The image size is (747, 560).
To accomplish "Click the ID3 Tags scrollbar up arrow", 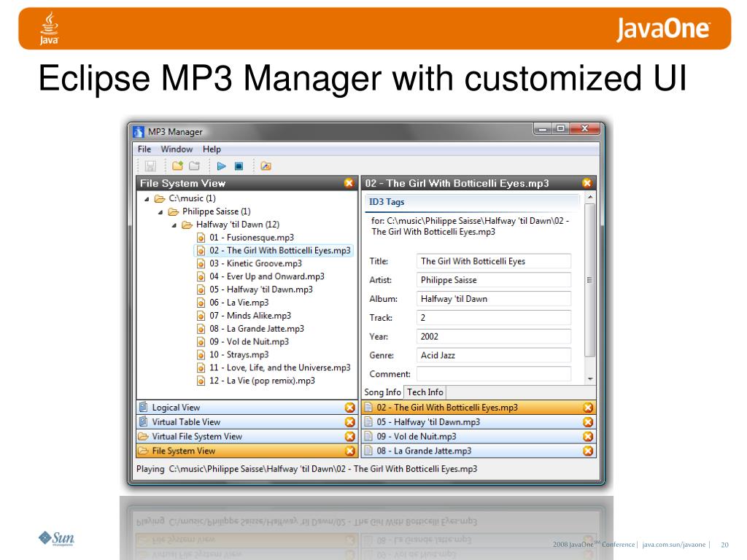I will [x=589, y=197].
